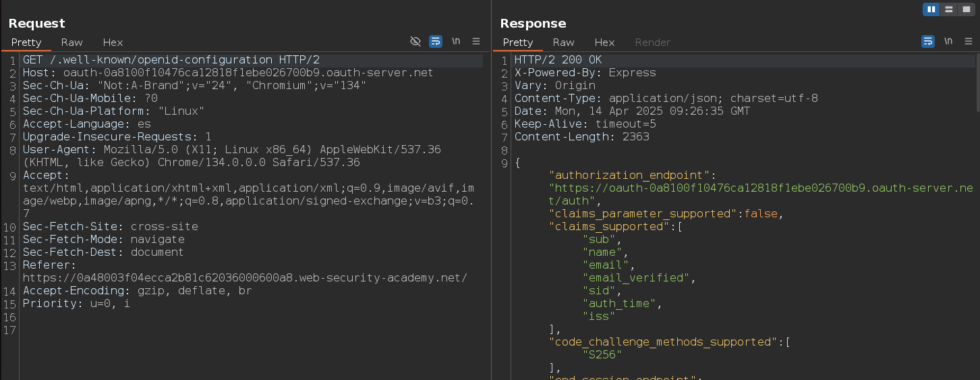The height and width of the screenshot is (380, 980).
Task: Toggle hidden characters eye icon in Request
Action: coord(415,42)
